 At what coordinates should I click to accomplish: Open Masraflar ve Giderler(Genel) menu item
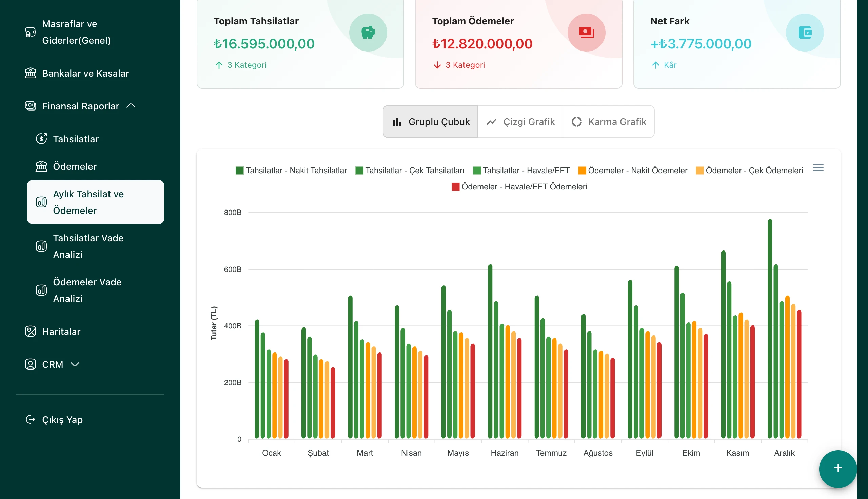[x=76, y=32]
